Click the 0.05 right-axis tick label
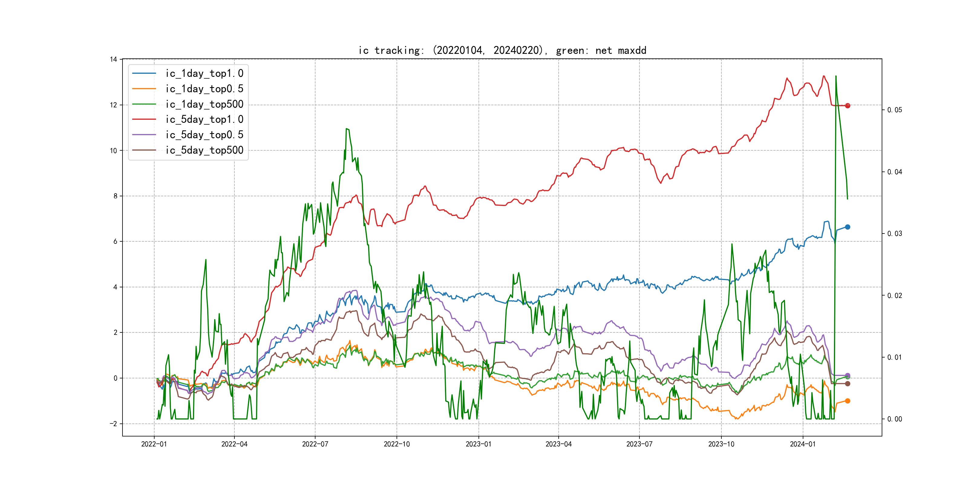The image size is (980, 490). coord(894,110)
